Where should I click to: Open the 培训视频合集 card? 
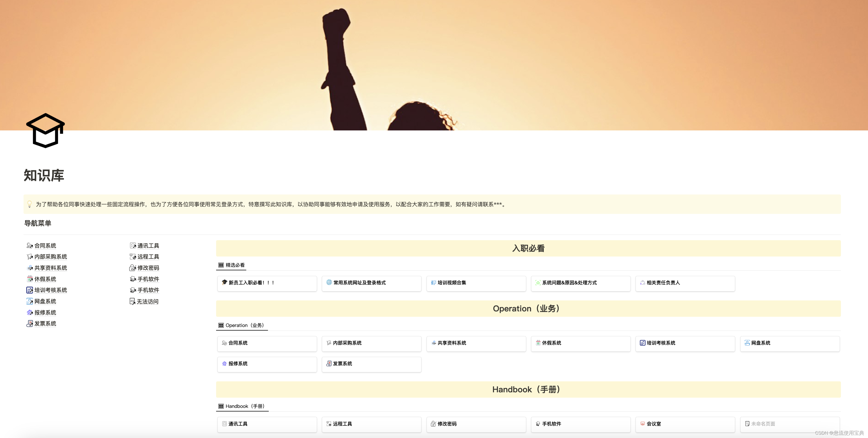(476, 283)
